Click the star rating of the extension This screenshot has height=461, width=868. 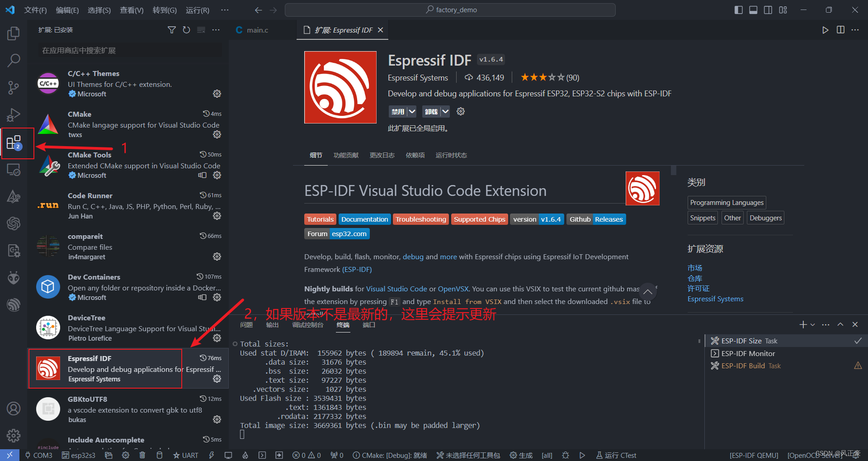(x=550, y=78)
